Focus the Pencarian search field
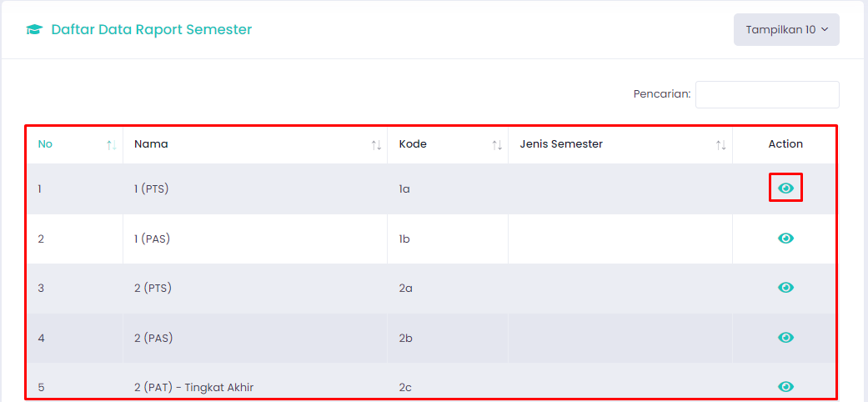868x402 pixels. [767, 95]
